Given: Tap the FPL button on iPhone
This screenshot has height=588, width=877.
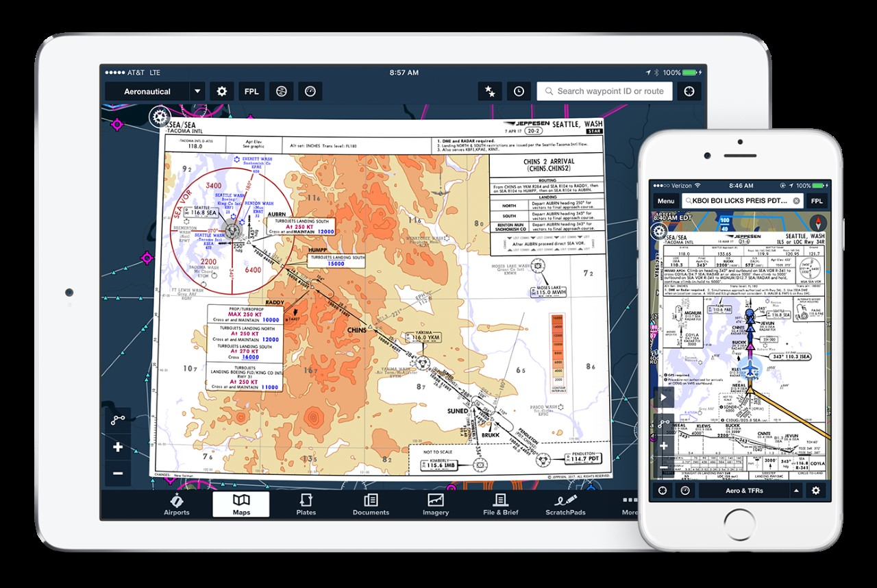Looking at the screenshot, I should click(x=817, y=201).
